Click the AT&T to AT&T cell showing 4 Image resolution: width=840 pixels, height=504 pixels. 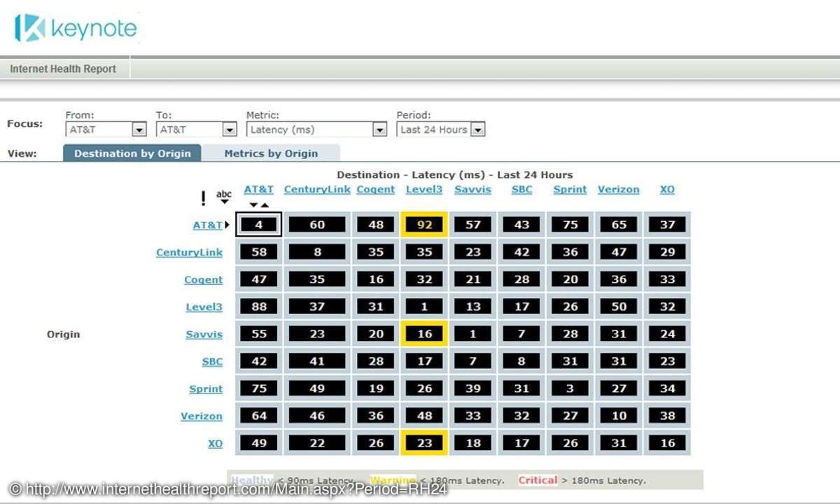click(259, 225)
